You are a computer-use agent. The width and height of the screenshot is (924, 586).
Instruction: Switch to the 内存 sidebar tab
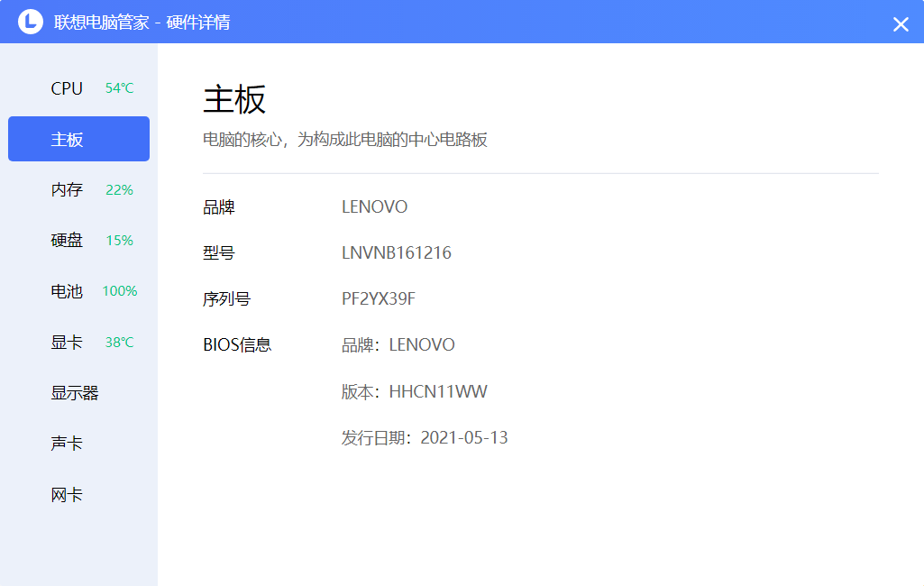(78, 190)
